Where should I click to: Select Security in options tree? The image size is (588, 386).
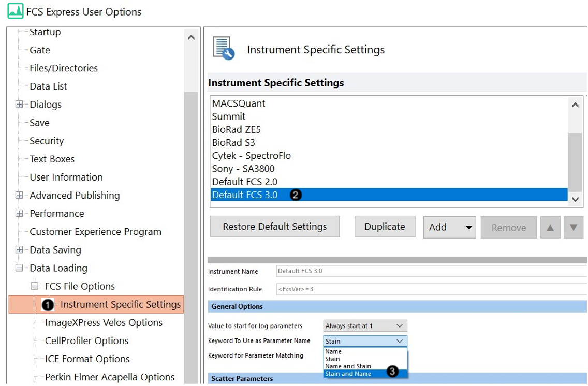[x=47, y=141]
